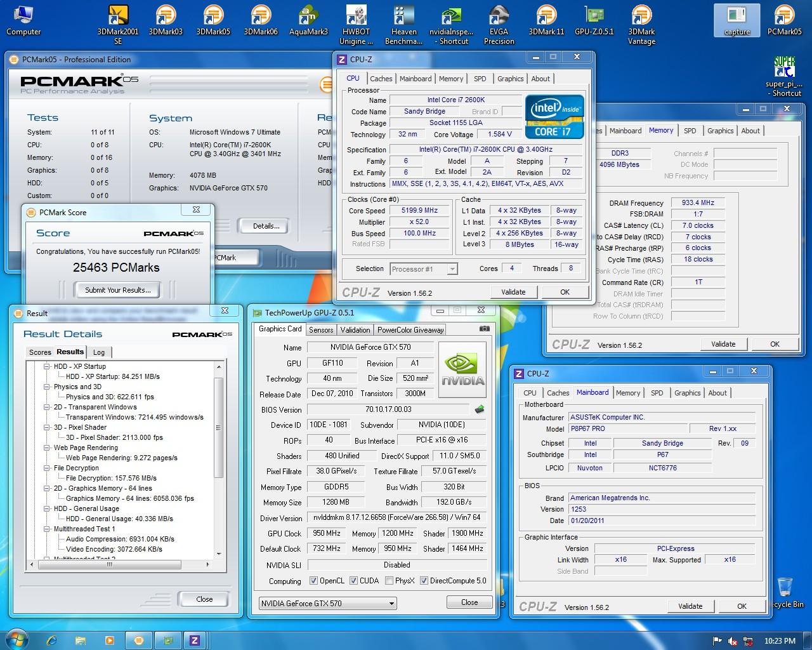
Task: Select SPD tab in CPU-Z mainboard window
Action: pos(657,393)
